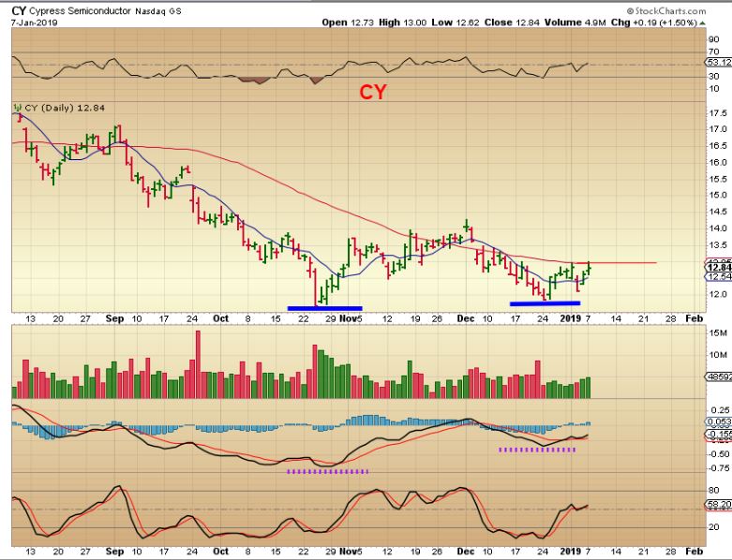Click the 14.5 price axis label
Image resolution: width=732 pixels, height=560 pixels.
tap(718, 212)
